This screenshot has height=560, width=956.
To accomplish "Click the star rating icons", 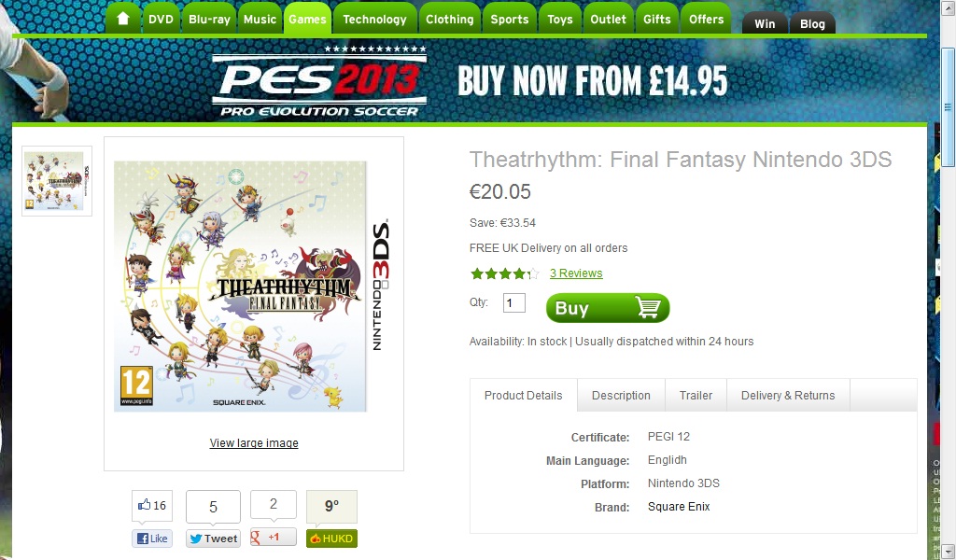I will (504, 273).
